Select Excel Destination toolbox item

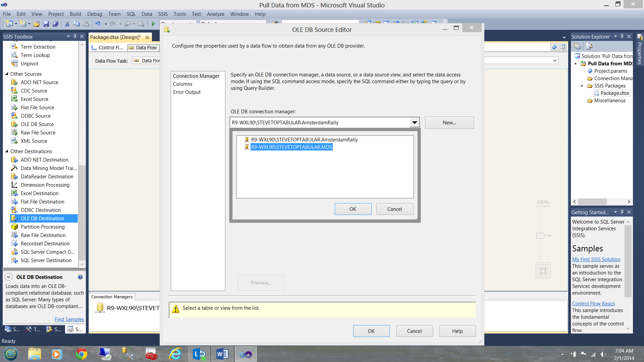pyautogui.click(x=39, y=193)
